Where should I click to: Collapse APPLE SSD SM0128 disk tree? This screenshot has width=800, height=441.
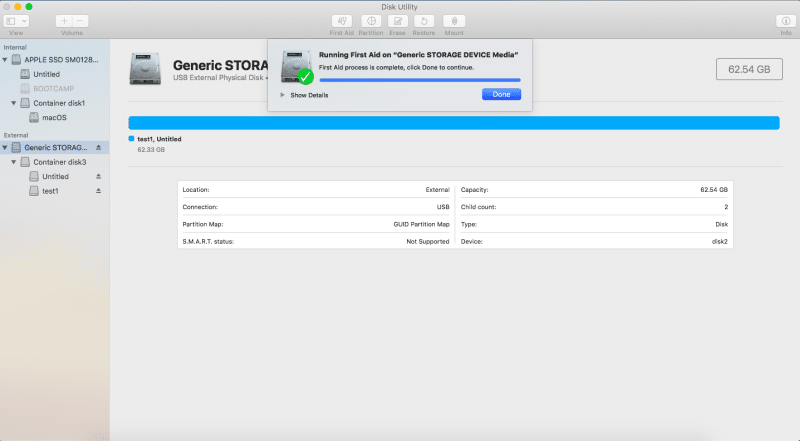pyautogui.click(x=5, y=60)
